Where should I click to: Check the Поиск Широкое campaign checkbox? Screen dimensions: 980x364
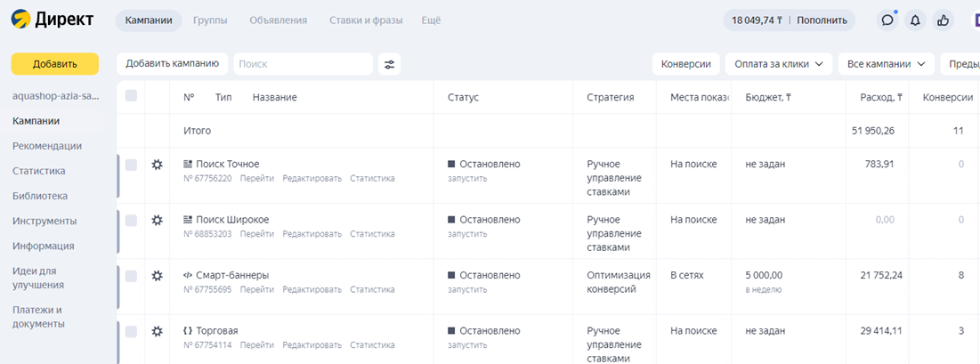(131, 220)
